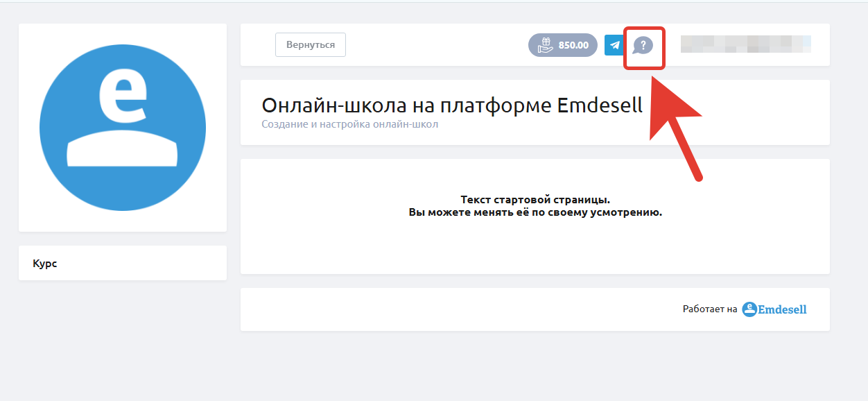Screen dimensions: 868x401
Task: Click the school avatar logo image
Action: point(123,128)
